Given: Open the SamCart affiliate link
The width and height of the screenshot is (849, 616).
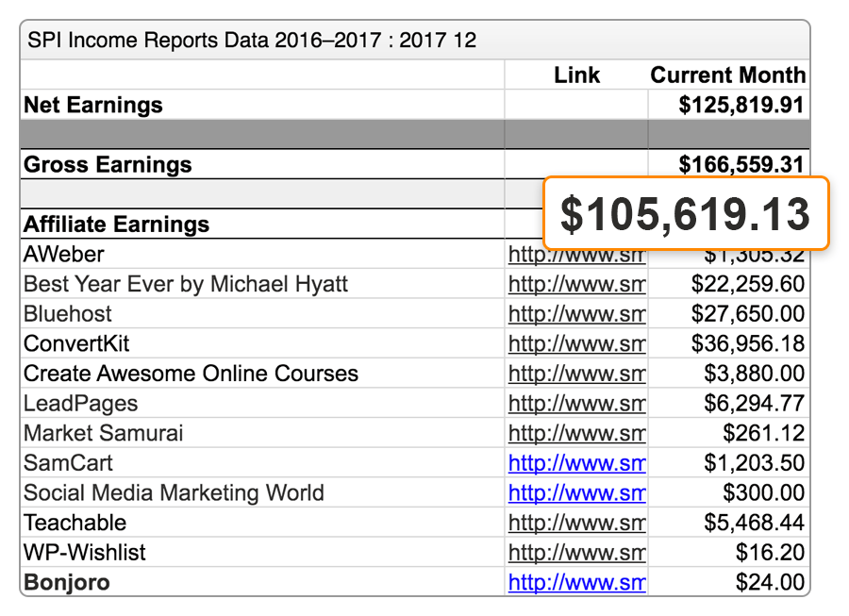Looking at the screenshot, I should 576,463.
